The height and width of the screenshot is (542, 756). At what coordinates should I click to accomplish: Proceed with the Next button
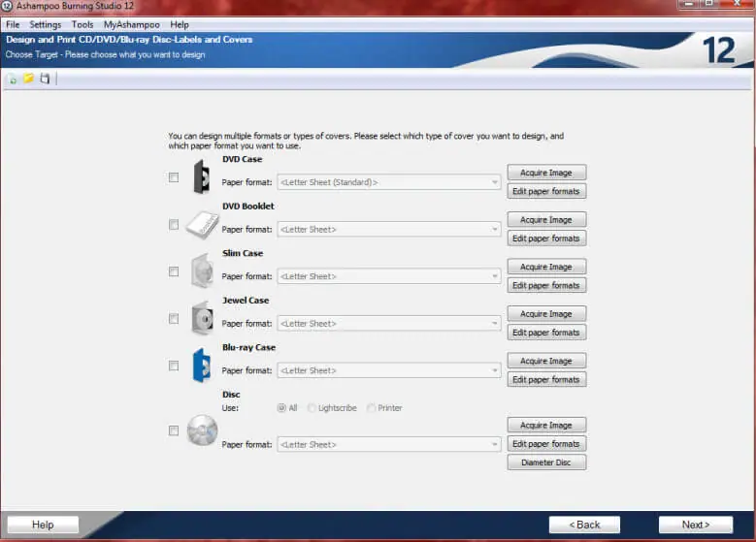coord(696,525)
